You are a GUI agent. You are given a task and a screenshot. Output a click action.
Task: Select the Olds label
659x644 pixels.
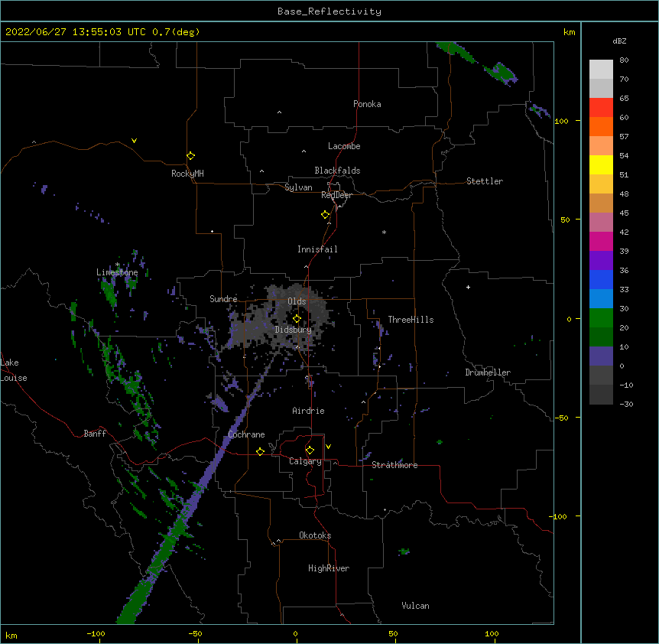[297, 301]
